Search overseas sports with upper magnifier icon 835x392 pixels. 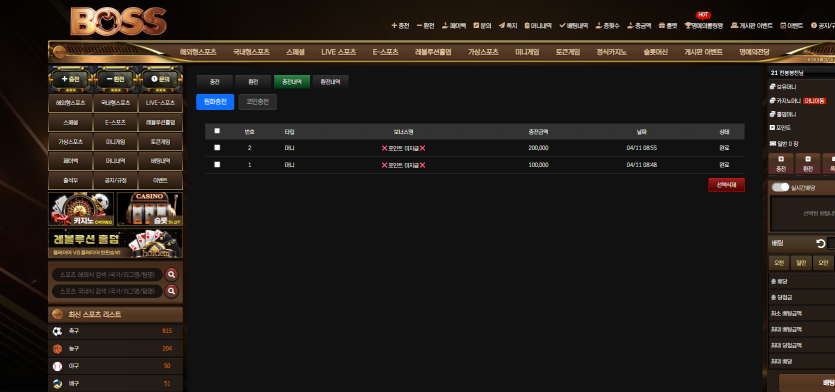[x=171, y=275]
